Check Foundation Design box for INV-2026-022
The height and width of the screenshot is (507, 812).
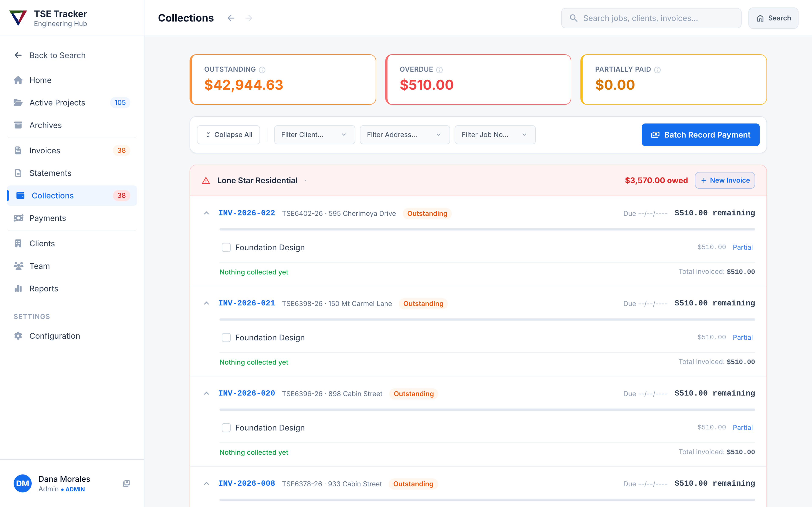226,247
